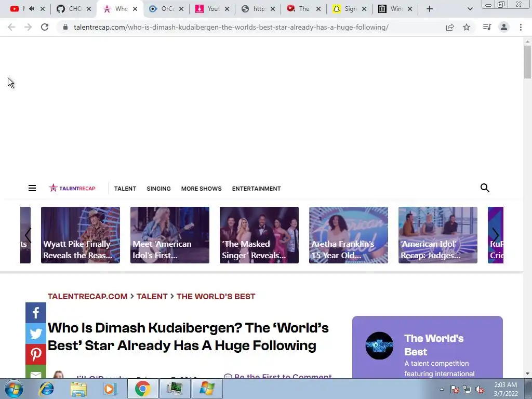
Task: Go to next carousel stories arrow
Action: pyautogui.click(x=495, y=235)
